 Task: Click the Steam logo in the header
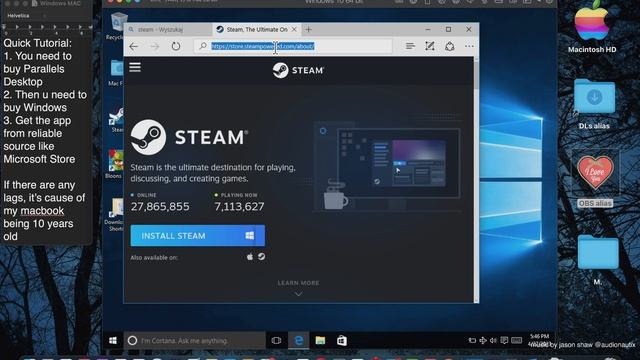(x=298, y=70)
